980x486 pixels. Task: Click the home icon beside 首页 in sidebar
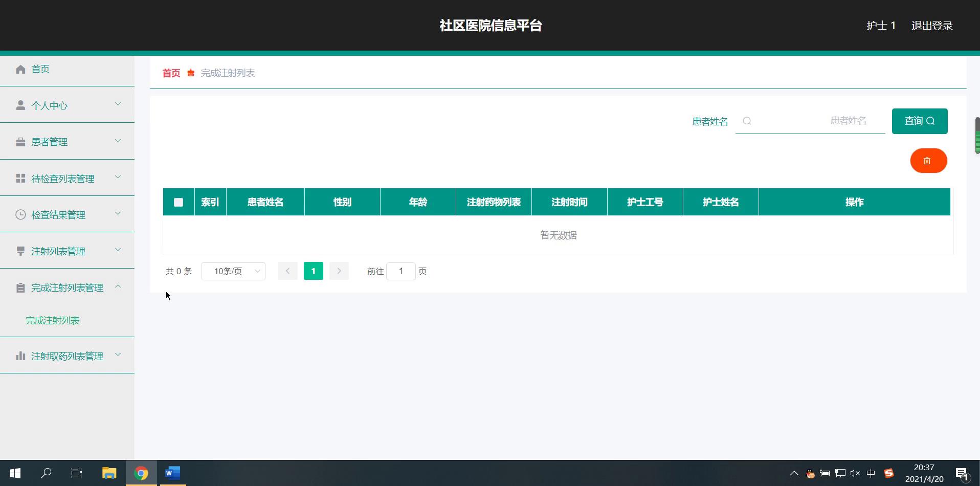click(20, 69)
